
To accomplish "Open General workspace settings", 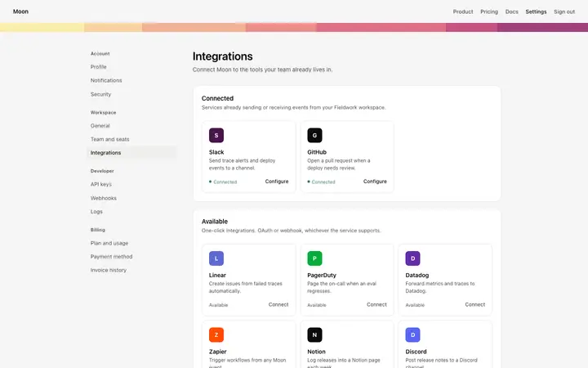I will click(100, 126).
